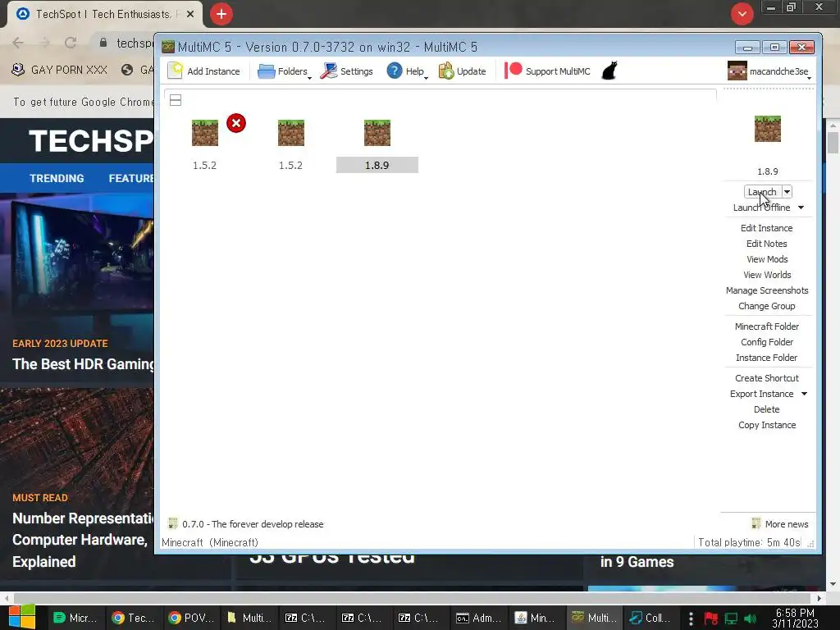Click Copy Instance

coord(767,425)
